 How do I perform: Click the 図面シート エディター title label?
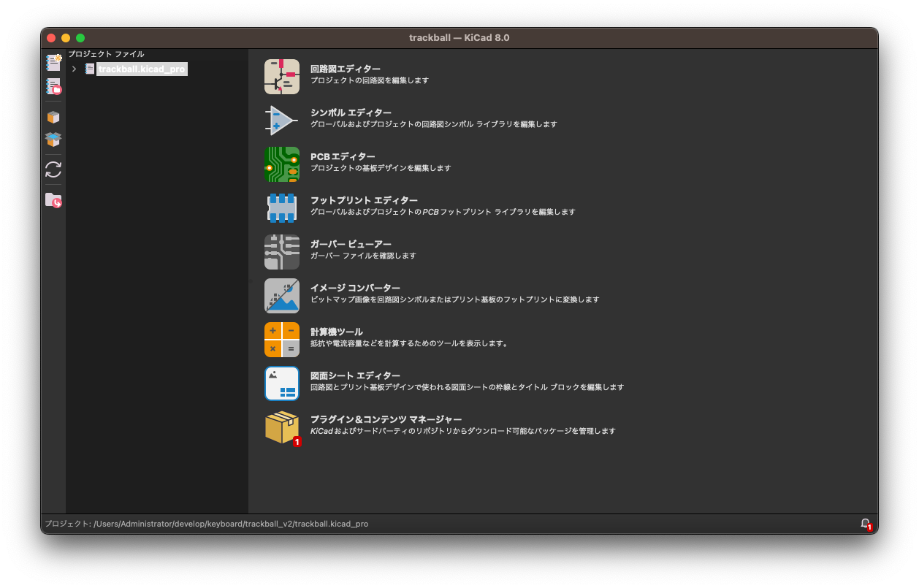coord(355,375)
